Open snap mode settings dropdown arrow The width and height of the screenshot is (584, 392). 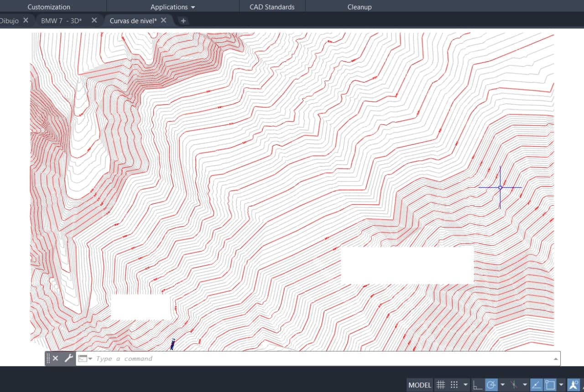pyautogui.click(x=465, y=385)
